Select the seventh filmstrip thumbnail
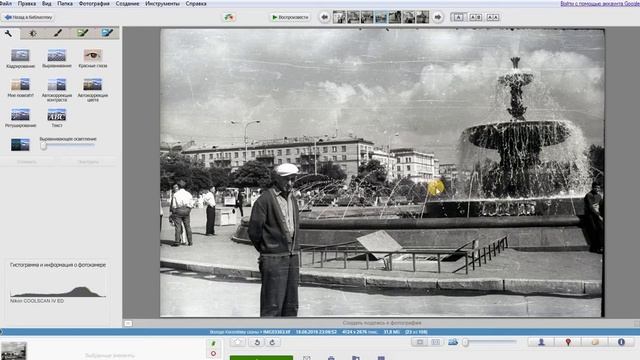 [422, 17]
